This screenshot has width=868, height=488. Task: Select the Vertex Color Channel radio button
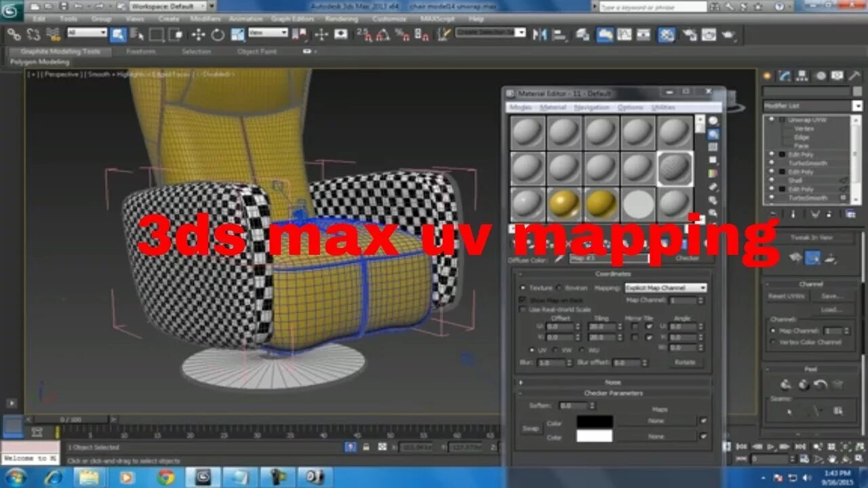774,342
